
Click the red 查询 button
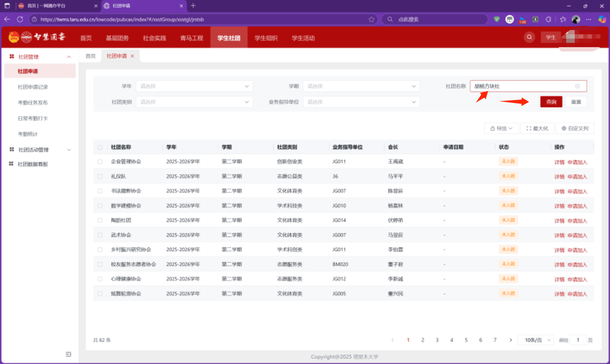click(551, 102)
